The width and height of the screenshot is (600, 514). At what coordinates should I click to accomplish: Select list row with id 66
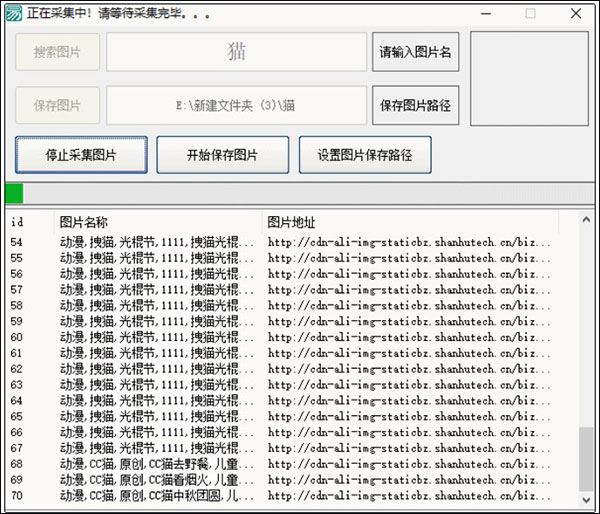click(x=282, y=432)
